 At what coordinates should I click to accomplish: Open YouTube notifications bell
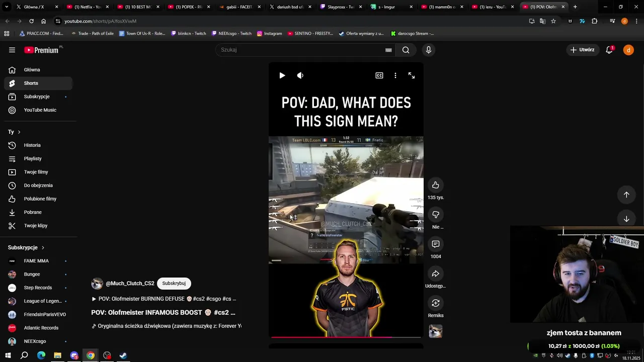[609, 50]
